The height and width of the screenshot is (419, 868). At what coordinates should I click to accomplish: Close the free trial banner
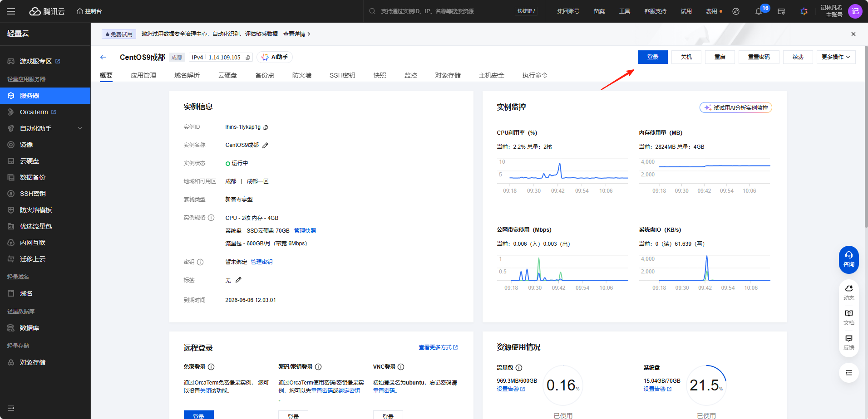click(x=853, y=34)
